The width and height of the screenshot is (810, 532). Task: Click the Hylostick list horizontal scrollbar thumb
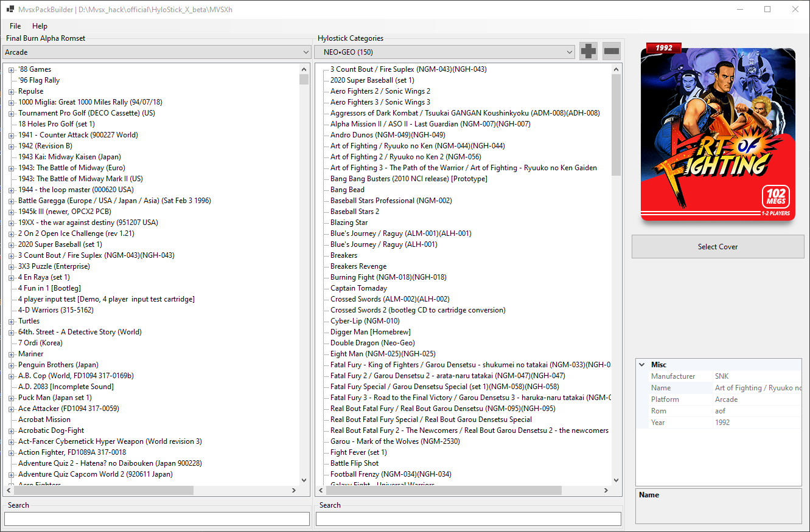[x=444, y=490]
